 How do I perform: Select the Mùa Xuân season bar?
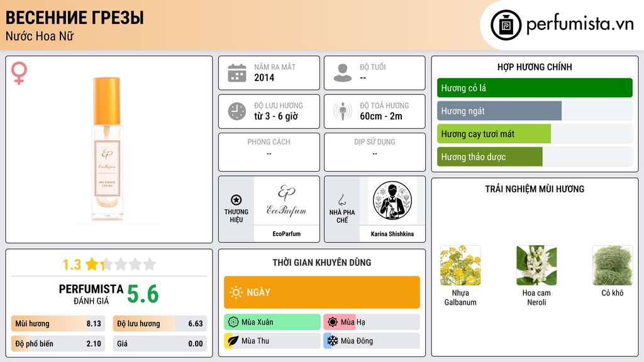[x=272, y=322]
